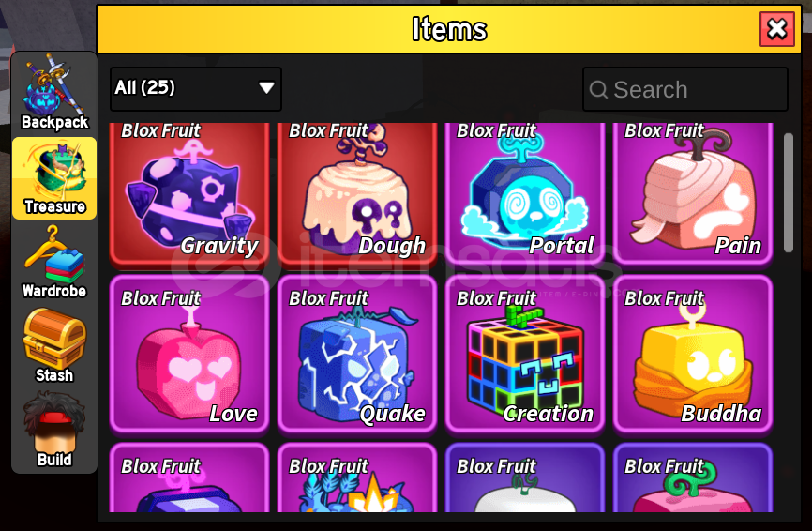Select the Gravity Blox Fruit
The height and width of the screenshot is (531, 812).
[189, 191]
